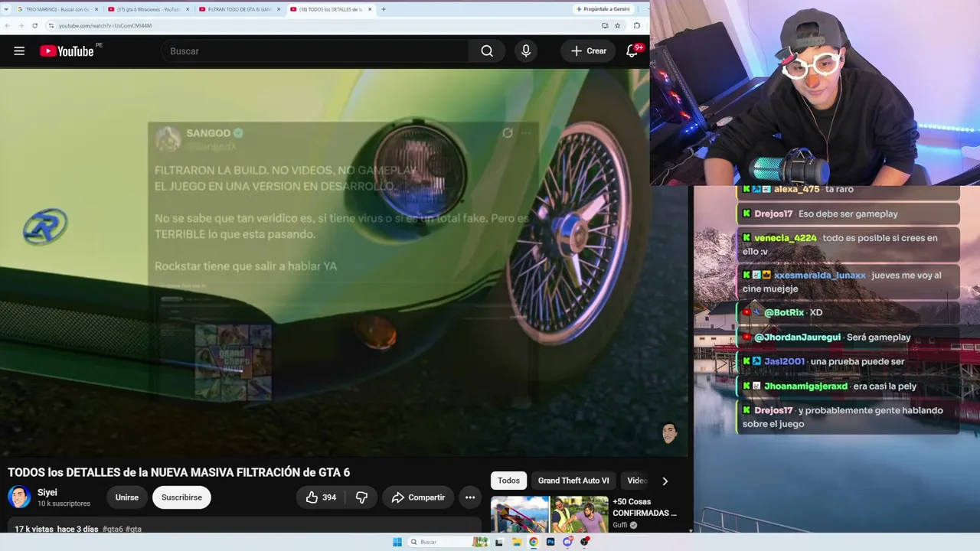The image size is (980, 551).
Task: Click chat username Jasl2001
Action: click(785, 361)
